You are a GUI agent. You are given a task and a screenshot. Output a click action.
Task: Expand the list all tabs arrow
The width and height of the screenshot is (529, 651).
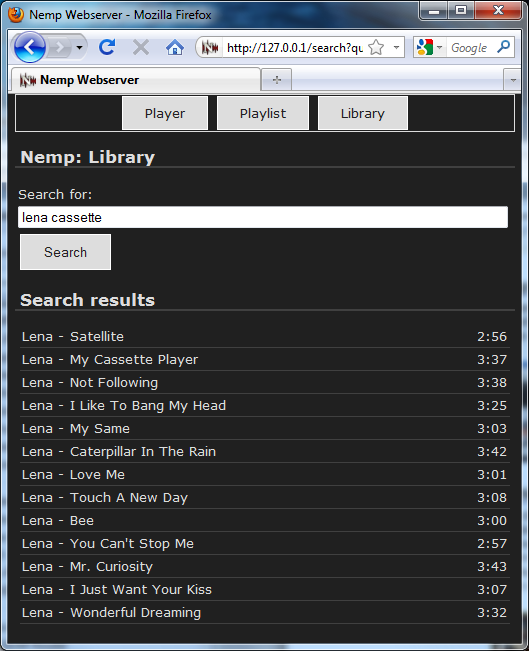[513, 80]
